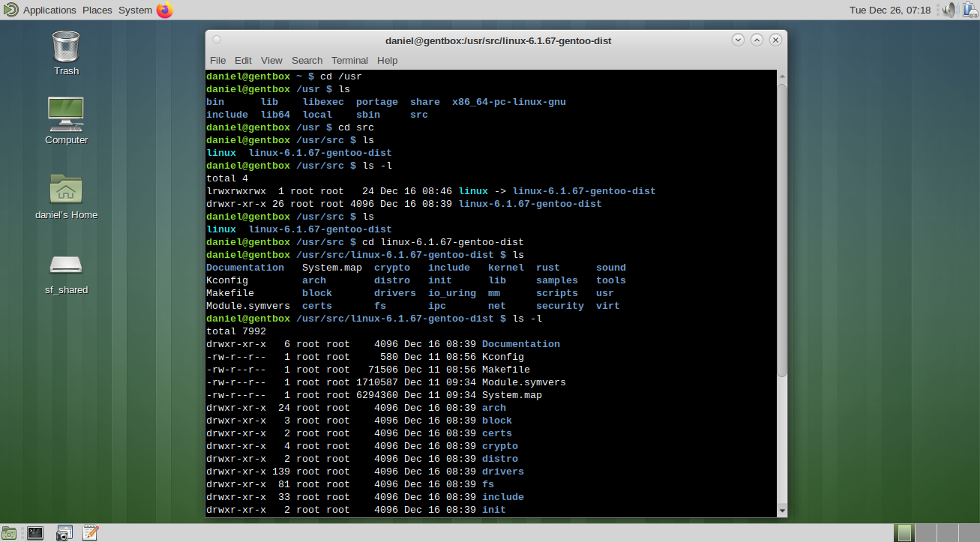Open the Applications menu
This screenshot has height=542, width=980.
pyautogui.click(x=49, y=10)
